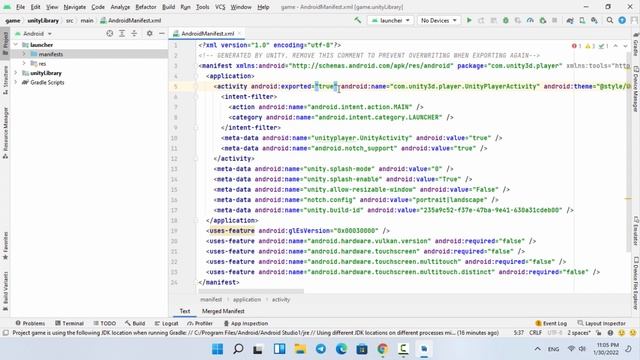Screen dimensions: 640x360
Task: Hide the Project panel with minus icon
Action: (x=162, y=33)
